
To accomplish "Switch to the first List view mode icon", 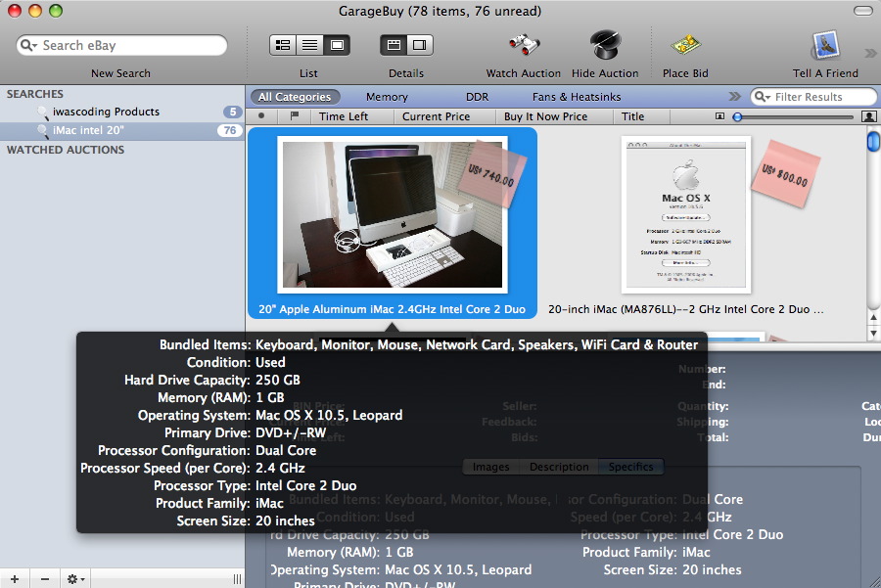I will pyautogui.click(x=283, y=45).
